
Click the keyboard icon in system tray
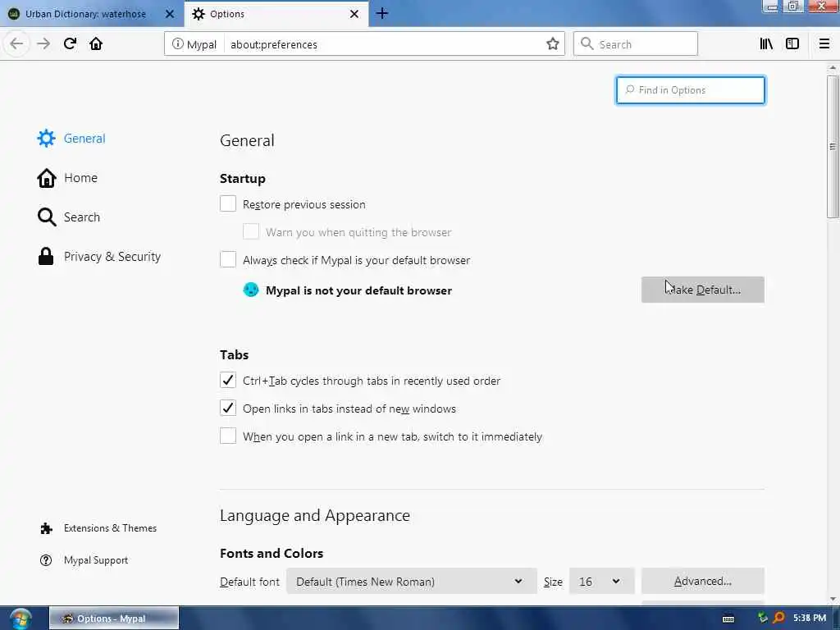tap(728, 619)
